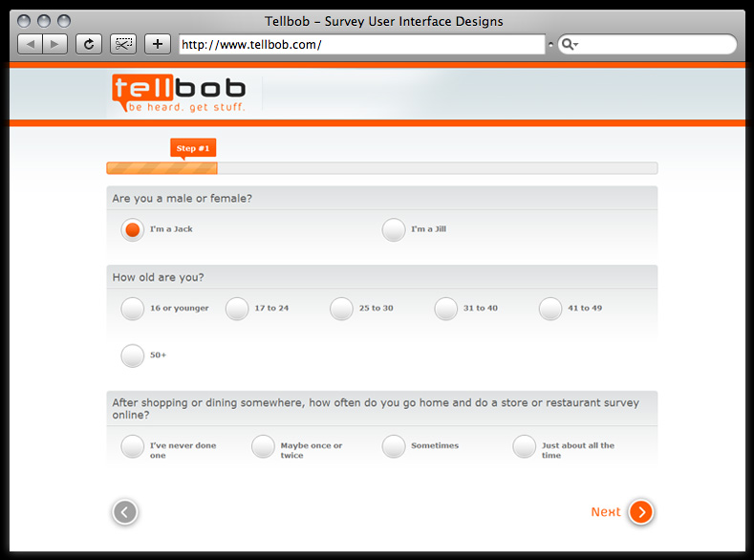This screenshot has height=560, width=754.
Task: Click the window close button
Action: [x=24, y=21]
